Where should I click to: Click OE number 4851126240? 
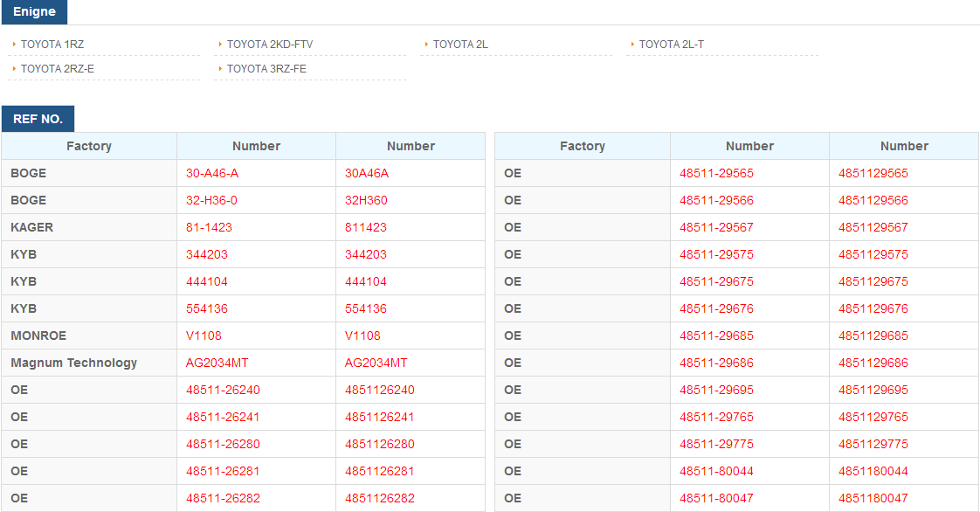(379, 390)
